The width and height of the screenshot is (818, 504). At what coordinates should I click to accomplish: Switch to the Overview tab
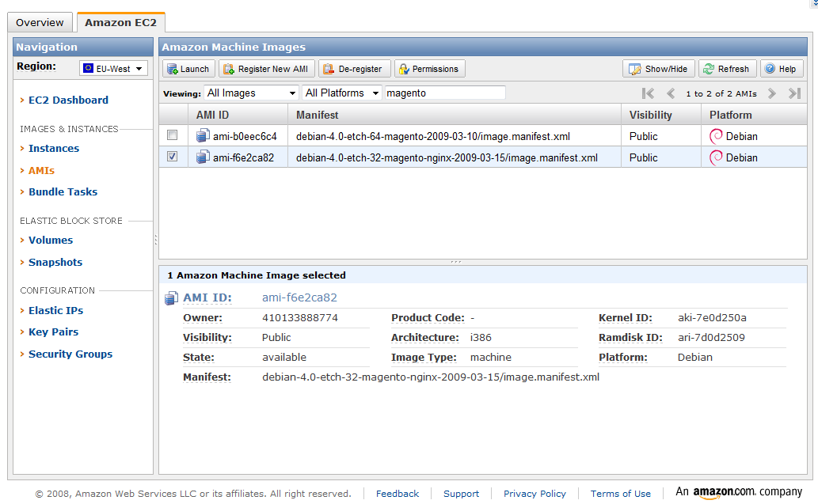[x=40, y=22]
